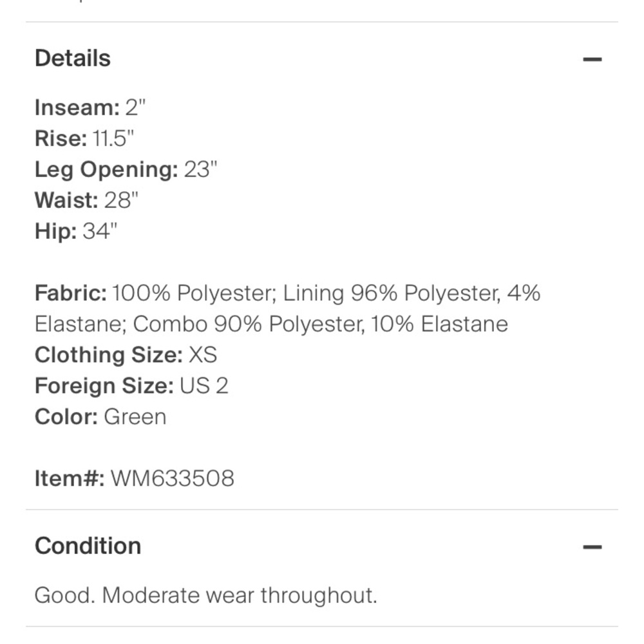
Task: Click the Good. Moderate wear throughout text
Action: click(206, 596)
